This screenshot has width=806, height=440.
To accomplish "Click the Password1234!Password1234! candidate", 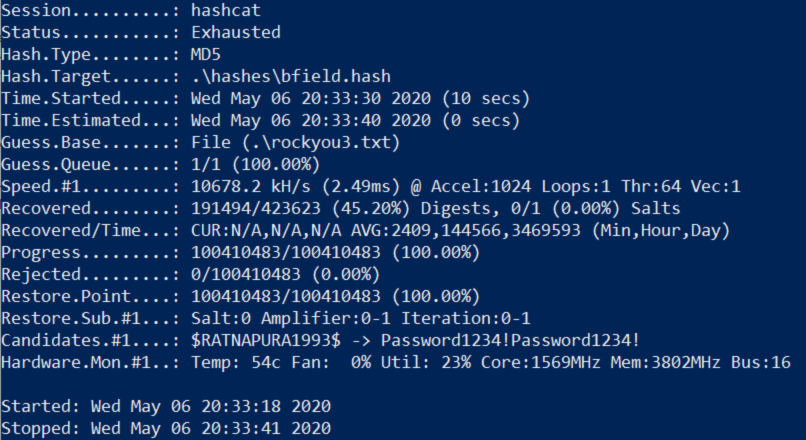I will [510, 340].
